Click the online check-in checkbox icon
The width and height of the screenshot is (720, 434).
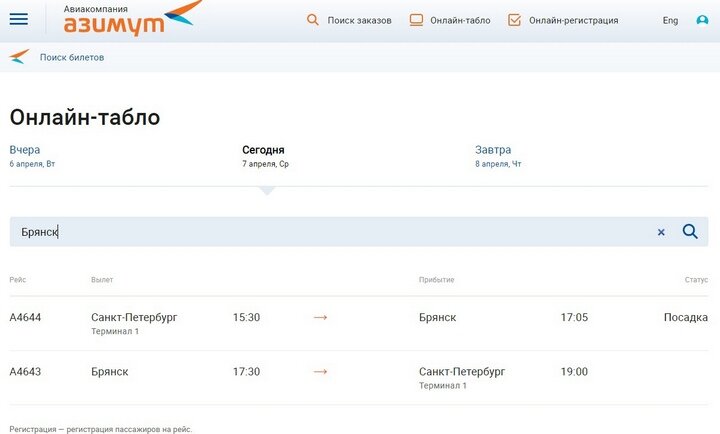coord(514,20)
